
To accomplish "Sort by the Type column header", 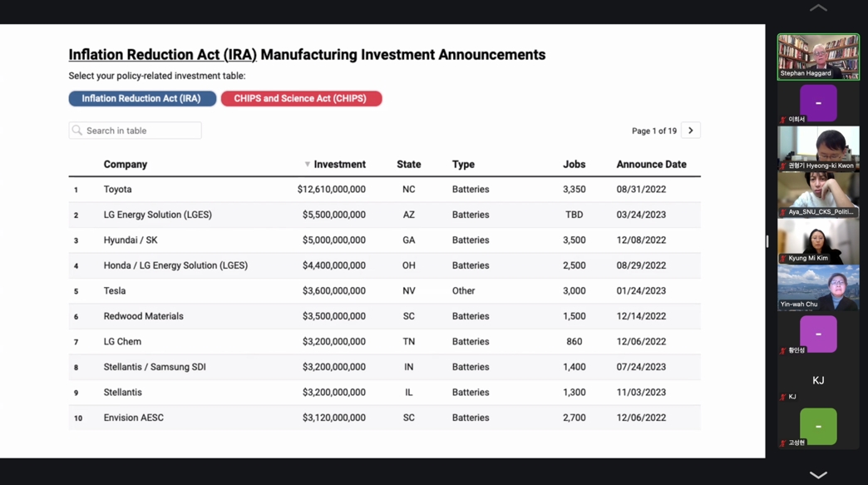I will coord(463,165).
